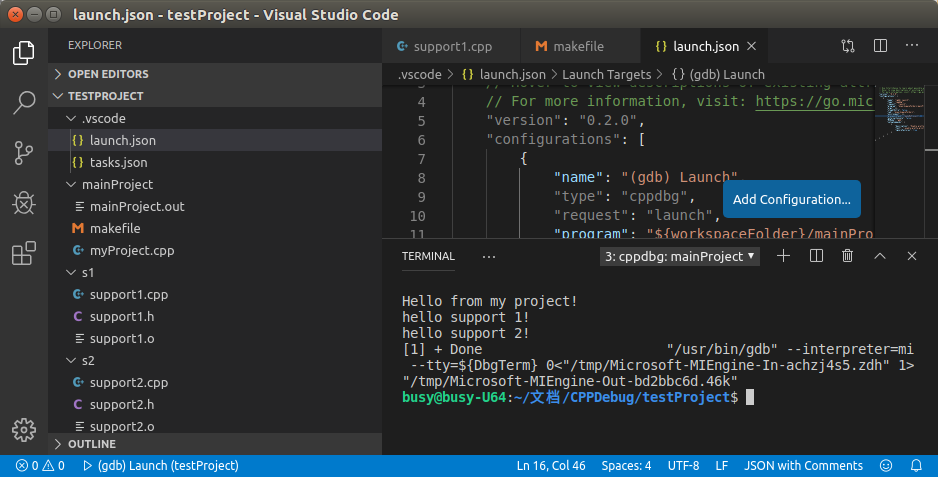Split the terminal pane

pos(816,256)
